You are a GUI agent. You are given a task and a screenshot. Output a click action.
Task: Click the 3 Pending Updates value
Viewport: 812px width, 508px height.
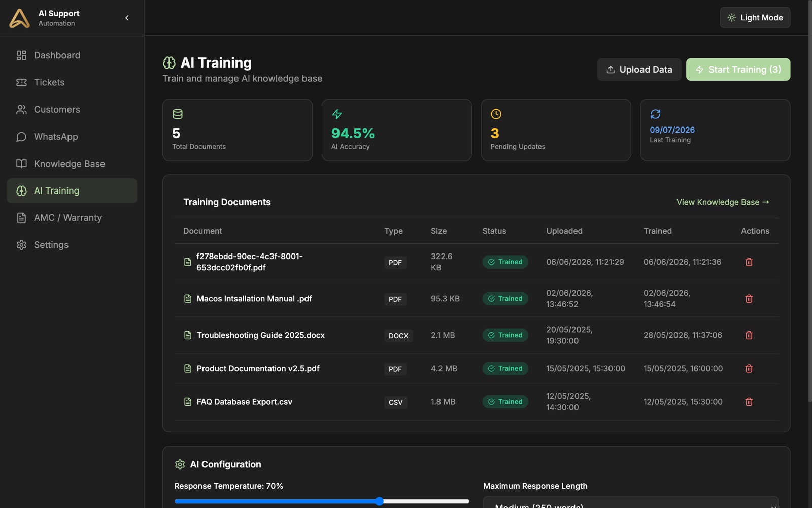coord(495,133)
